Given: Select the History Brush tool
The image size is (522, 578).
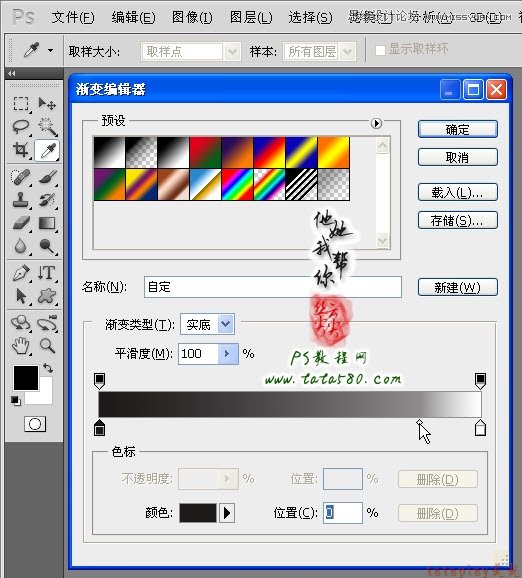Looking at the screenshot, I should click(x=48, y=200).
